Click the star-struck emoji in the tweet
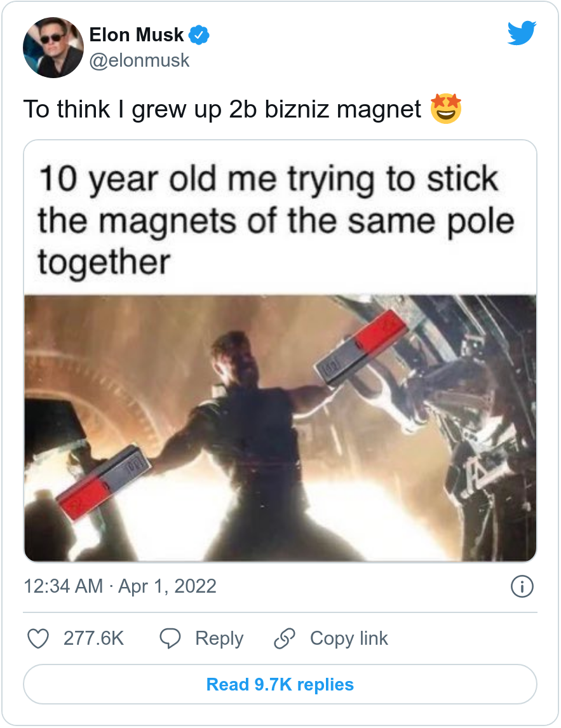The image size is (561, 728). tap(445, 109)
